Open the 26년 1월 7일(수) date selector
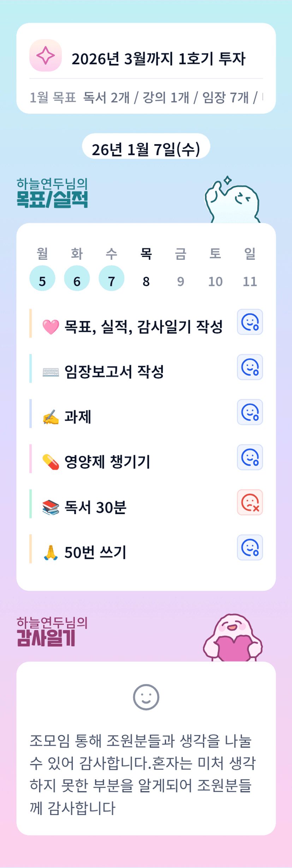This screenshot has height=868, width=292. 146,149
